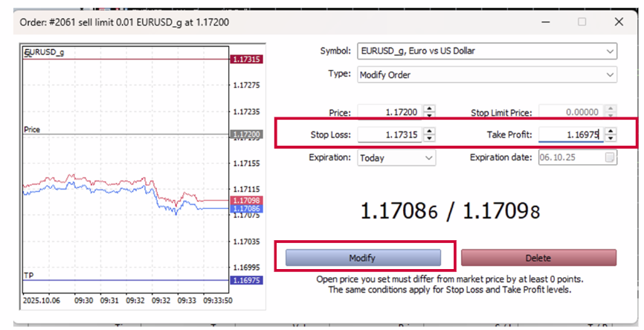
Task: Decrease Price with the down arrow
Action: (429, 115)
